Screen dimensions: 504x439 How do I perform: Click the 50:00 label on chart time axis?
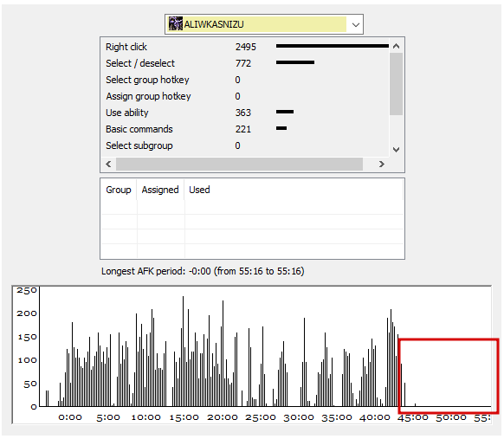(451, 417)
